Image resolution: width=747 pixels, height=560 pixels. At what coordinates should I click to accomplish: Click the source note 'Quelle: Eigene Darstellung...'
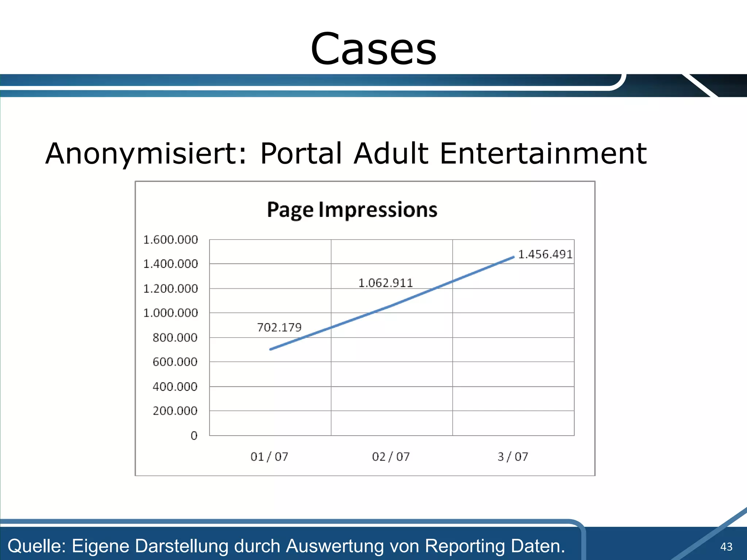(286, 546)
